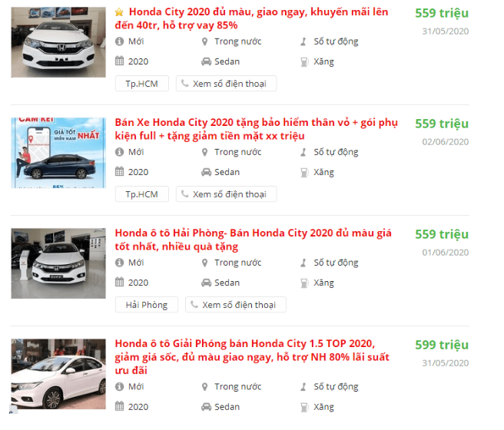This screenshot has width=504, height=430.
Task: Open the blue Honda City ad thumbnail
Action: click(58, 153)
